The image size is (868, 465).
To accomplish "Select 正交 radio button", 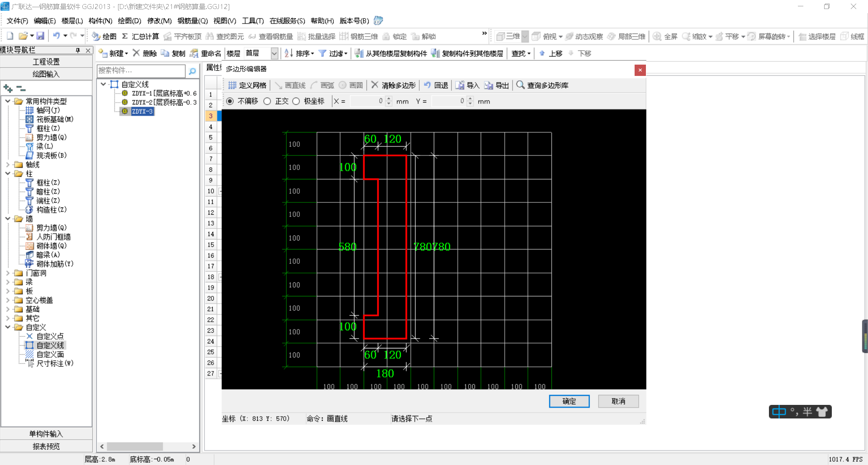I will pos(267,101).
